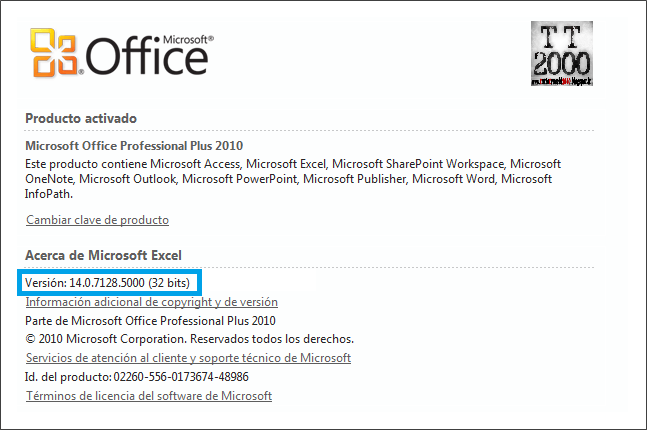
Task: Click the Versión 14.0.7128.5000 text
Action: [x=107, y=283]
